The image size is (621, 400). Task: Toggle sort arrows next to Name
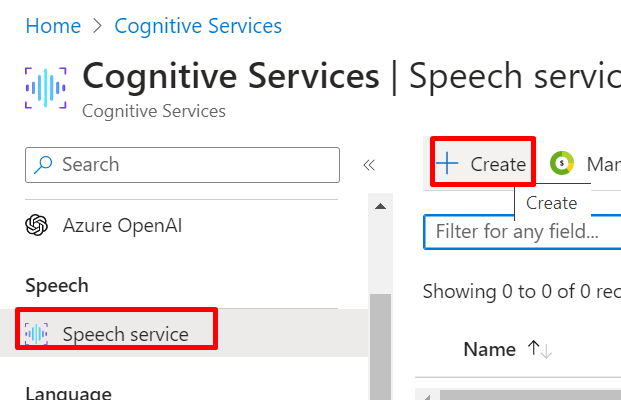point(539,349)
